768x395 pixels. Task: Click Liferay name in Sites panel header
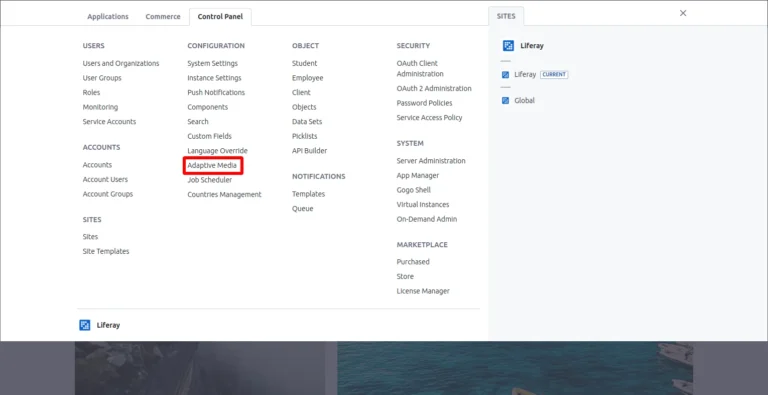532,46
